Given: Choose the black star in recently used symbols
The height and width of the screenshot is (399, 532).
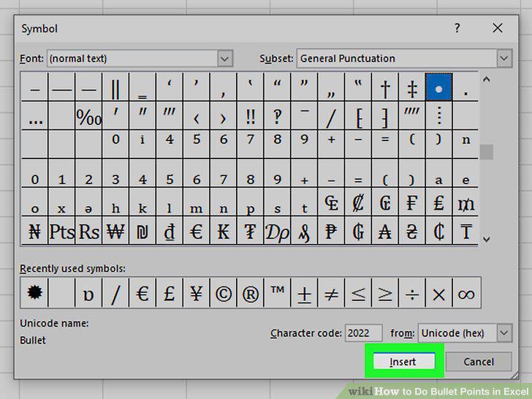Looking at the screenshot, I should coord(34,293).
